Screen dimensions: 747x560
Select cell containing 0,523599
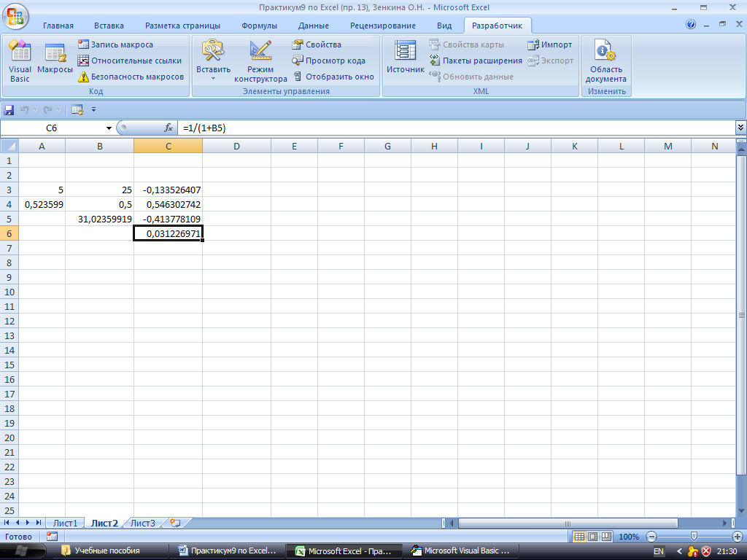click(x=42, y=204)
